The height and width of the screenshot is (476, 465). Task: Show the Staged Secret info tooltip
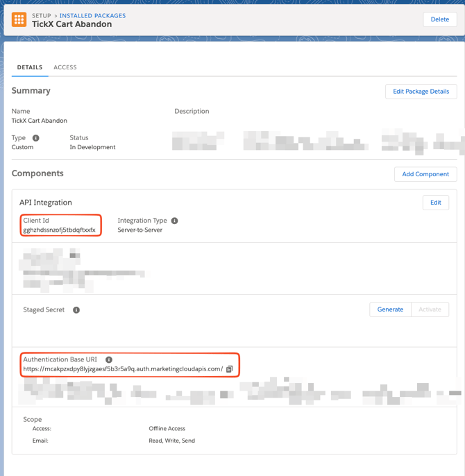click(76, 310)
